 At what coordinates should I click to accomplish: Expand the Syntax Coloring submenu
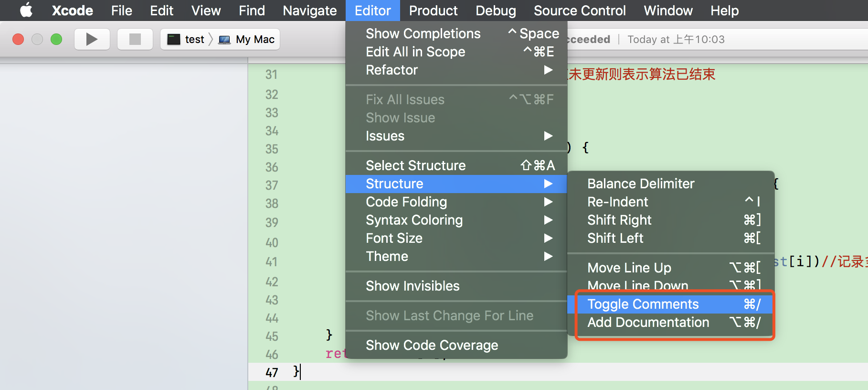pos(456,220)
